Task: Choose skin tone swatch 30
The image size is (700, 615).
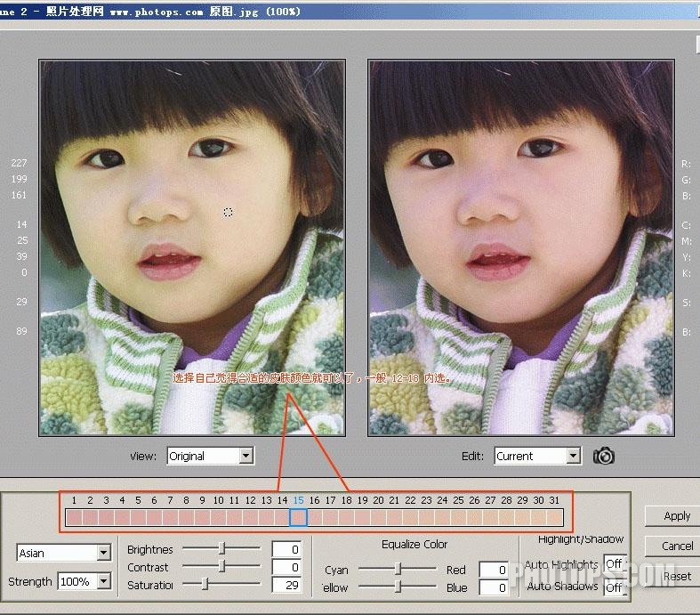Action: [x=539, y=518]
